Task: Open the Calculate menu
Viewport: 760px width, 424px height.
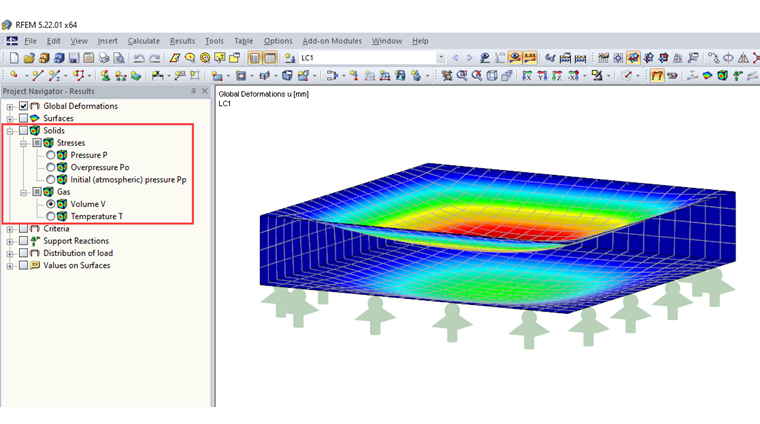Action: point(143,41)
